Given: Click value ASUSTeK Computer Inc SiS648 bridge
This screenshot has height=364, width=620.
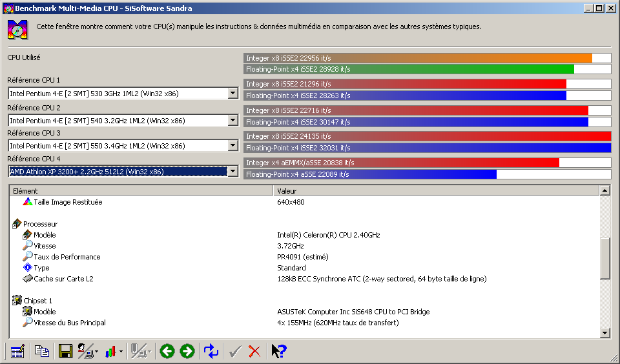Looking at the screenshot, I should (353, 312).
